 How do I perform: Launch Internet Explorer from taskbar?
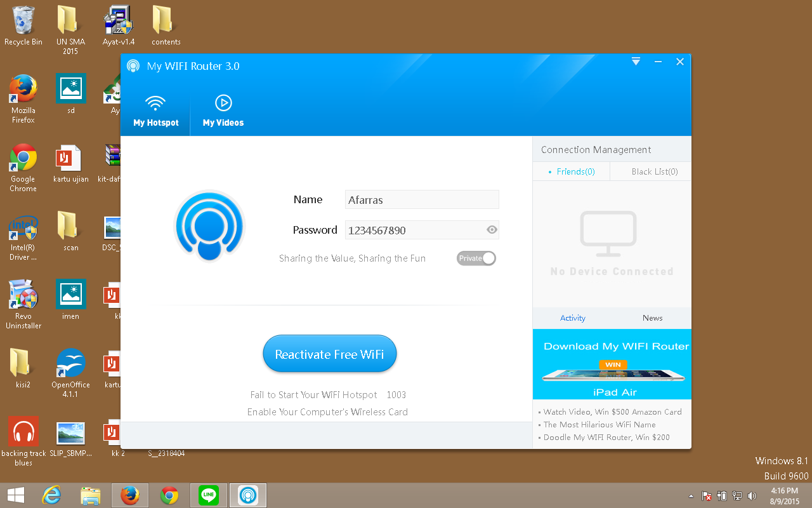[x=51, y=495]
